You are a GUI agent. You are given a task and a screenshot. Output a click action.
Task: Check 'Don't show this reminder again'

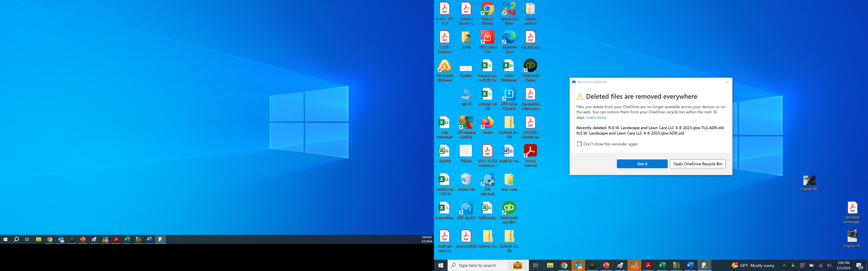tap(579, 144)
